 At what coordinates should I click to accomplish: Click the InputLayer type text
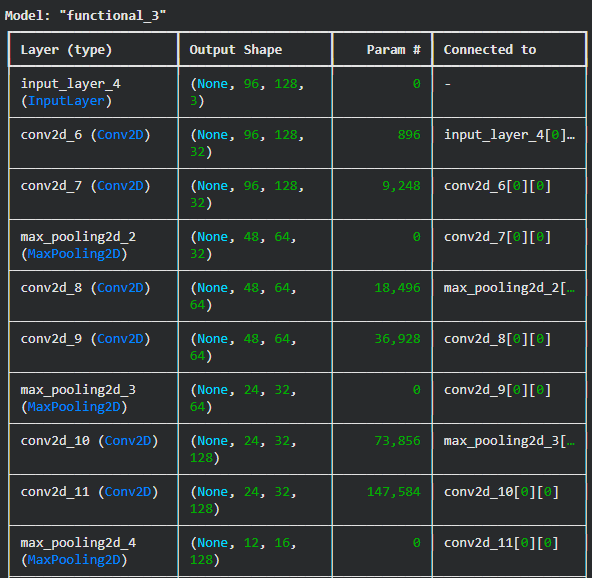tap(66, 101)
